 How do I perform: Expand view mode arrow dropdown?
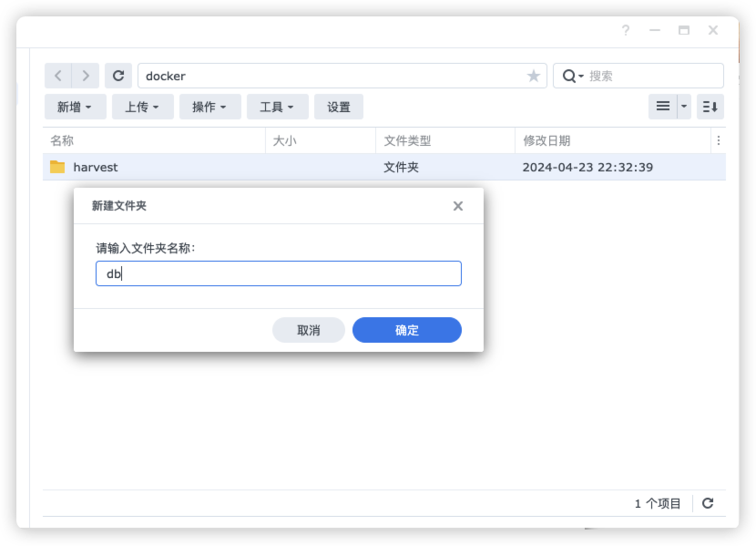pyautogui.click(x=684, y=107)
